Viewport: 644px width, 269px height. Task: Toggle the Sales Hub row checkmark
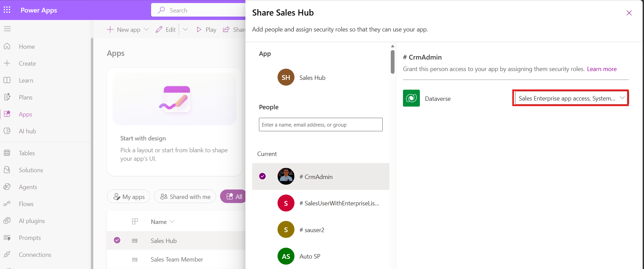click(x=117, y=240)
